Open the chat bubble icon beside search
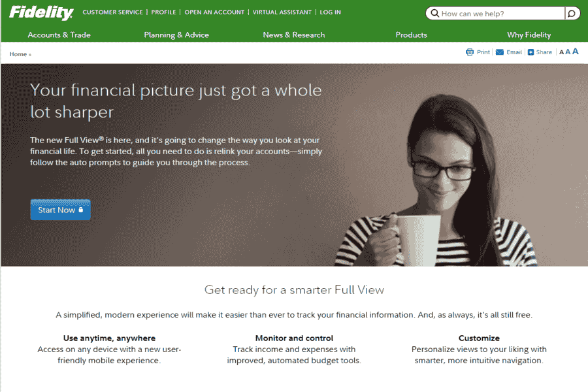Screen dimensions: 588x392 click(572, 14)
